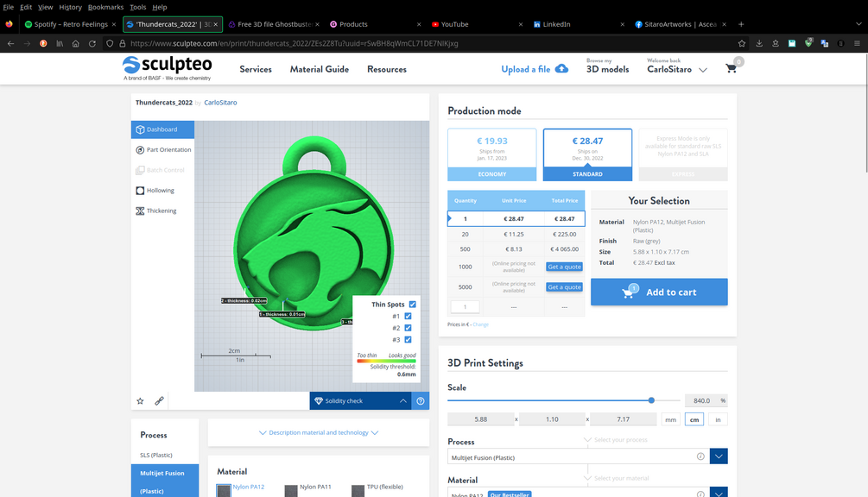868x497 pixels.
Task: Open CarloSitaro author link
Action: pyautogui.click(x=220, y=103)
